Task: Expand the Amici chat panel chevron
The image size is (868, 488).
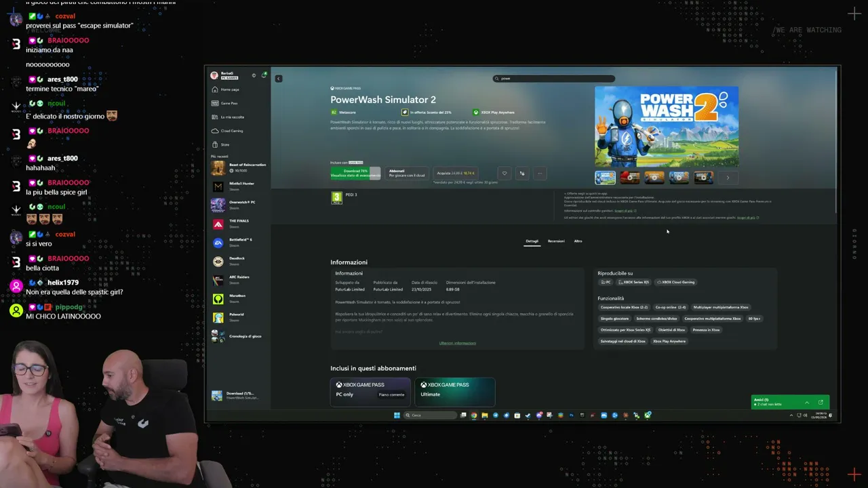Action: pos(807,403)
